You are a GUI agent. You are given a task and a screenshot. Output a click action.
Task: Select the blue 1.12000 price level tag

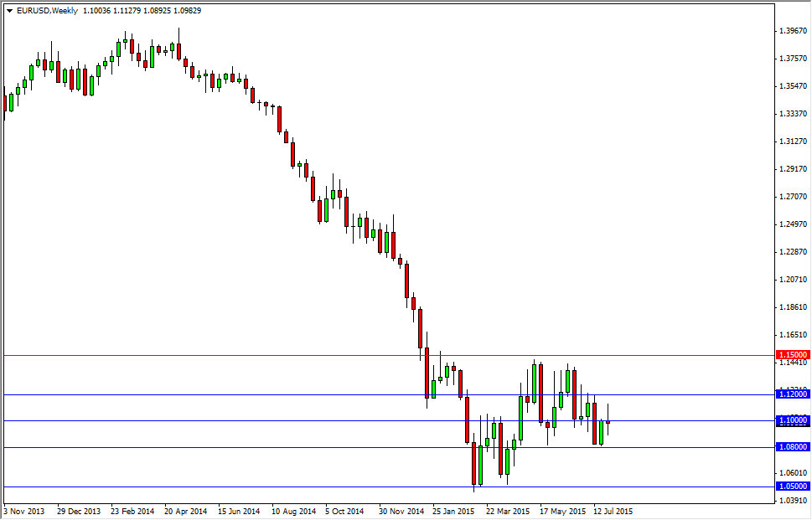[791, 394]
